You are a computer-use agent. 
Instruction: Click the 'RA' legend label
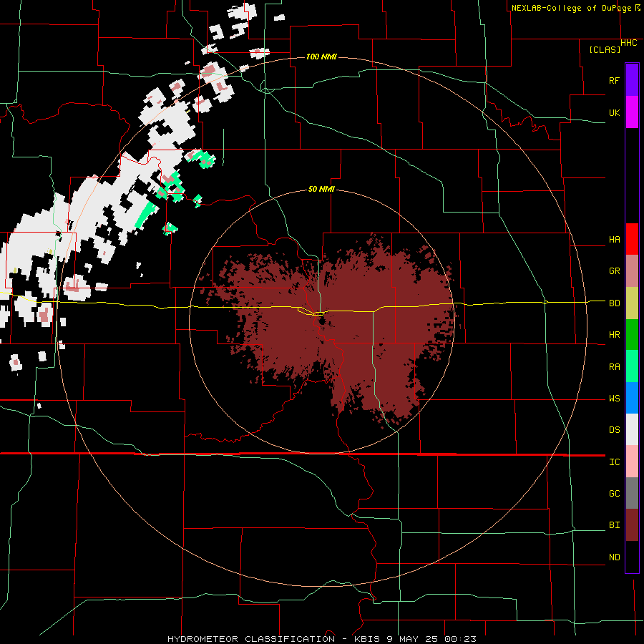click(x=615, y=367)
